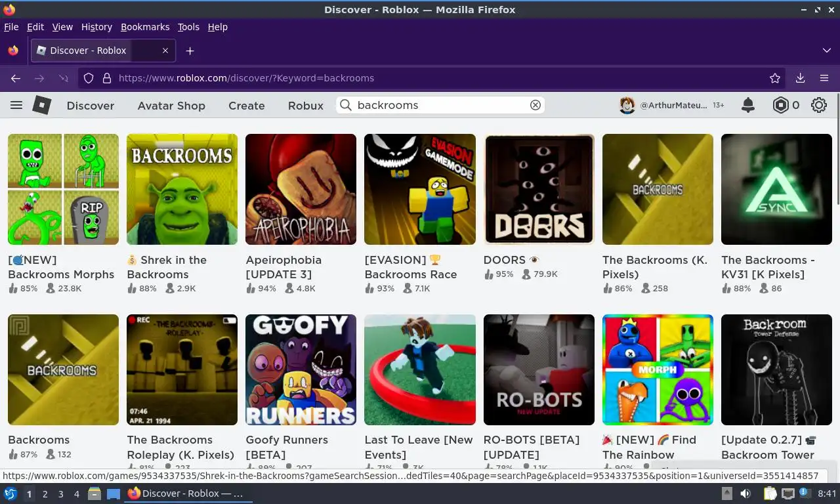Open the desktop start menu icon

point(10,493)
